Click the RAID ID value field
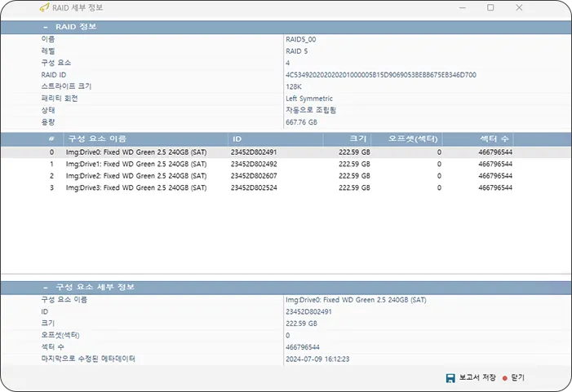This screenshot has height=392, width=572. 380,74
